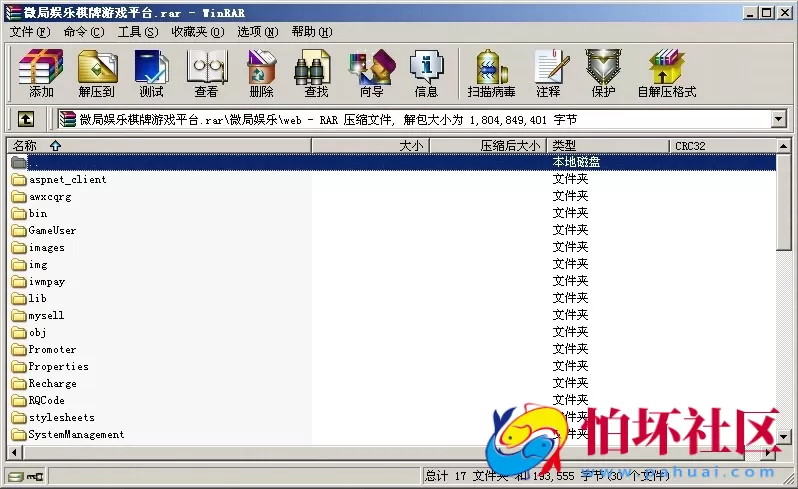Select the bin folder icon
This screenshot has width=798, height=489.
(x=19, y=214)
